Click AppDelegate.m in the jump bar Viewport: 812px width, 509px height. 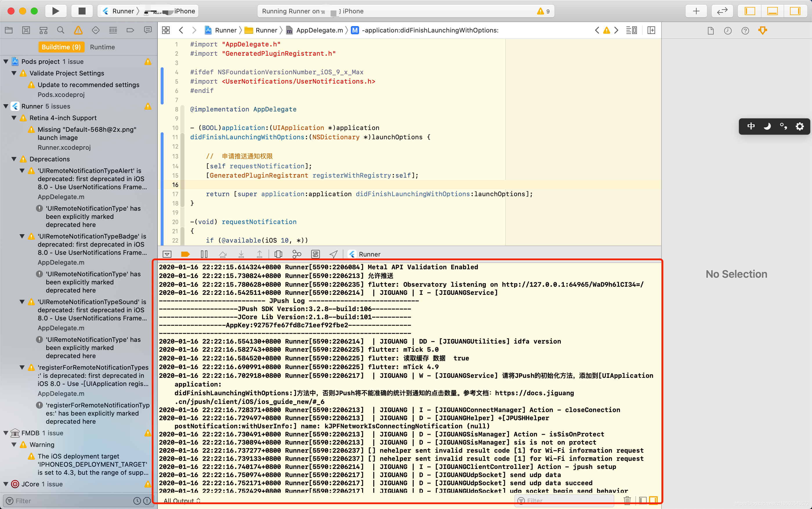point(319,30)
